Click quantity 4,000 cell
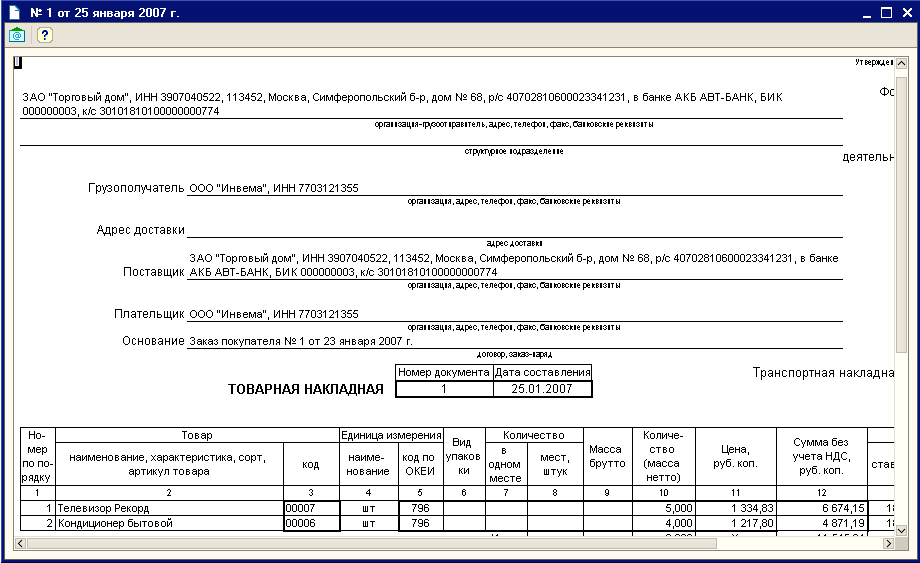The image size is (920, 563). tap(664, 523)
